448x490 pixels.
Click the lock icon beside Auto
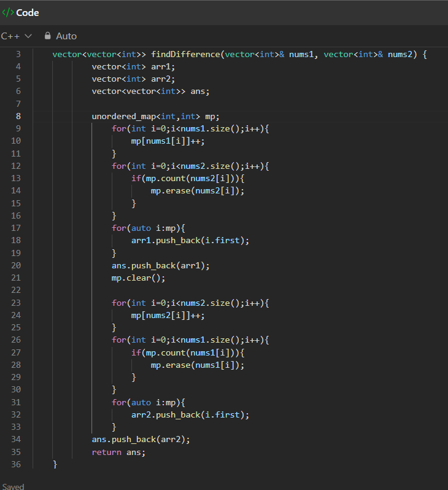click(47, 36)
